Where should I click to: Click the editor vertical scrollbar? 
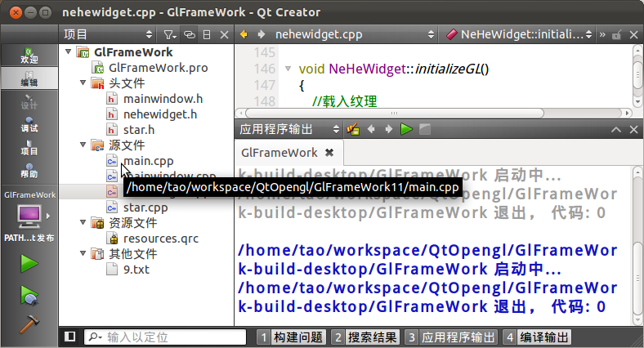[637, 74]
